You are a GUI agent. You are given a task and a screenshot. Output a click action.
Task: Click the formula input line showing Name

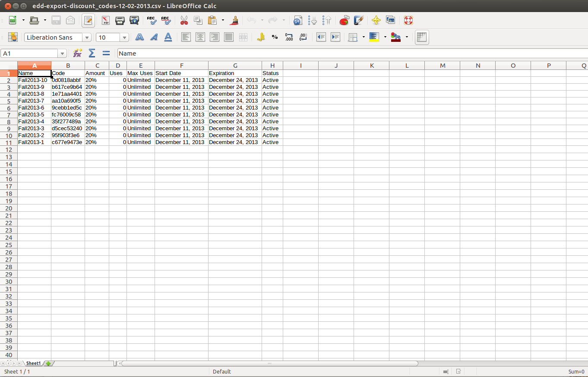click(x=345, y=53)
